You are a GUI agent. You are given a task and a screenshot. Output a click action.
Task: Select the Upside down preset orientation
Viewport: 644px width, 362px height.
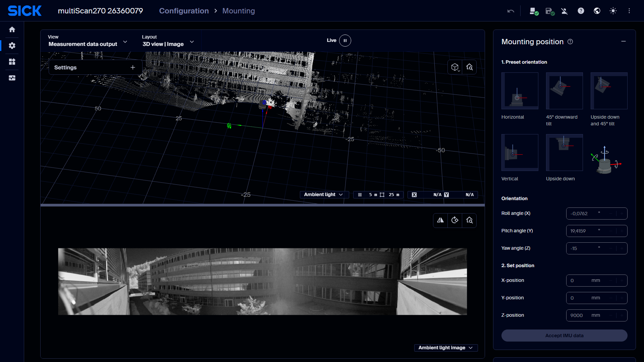point(565,153)
